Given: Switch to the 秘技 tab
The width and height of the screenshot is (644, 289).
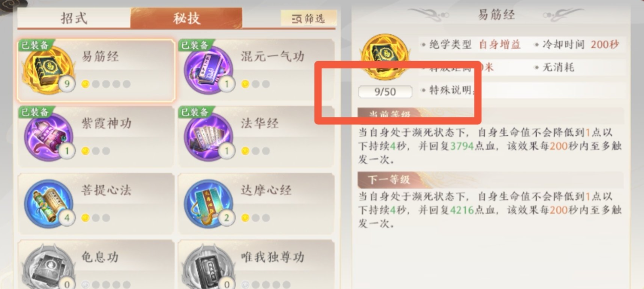Looking at the screenshot, I should click(186, 18).
